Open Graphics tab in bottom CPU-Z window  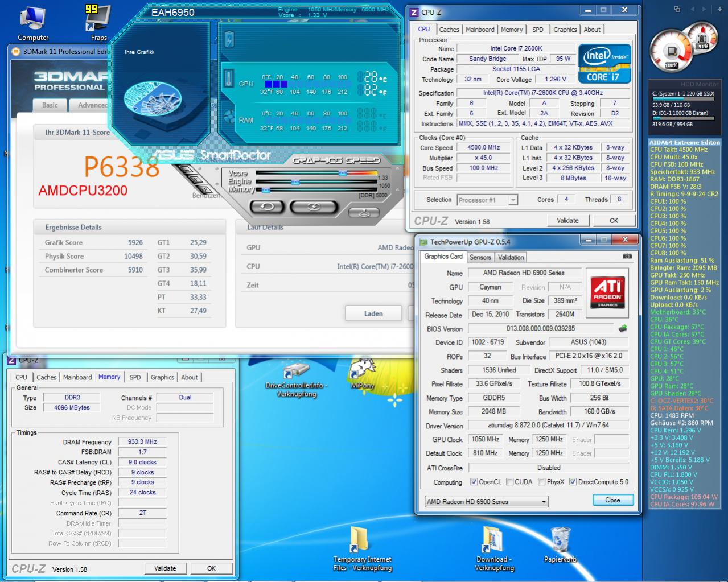162,377
